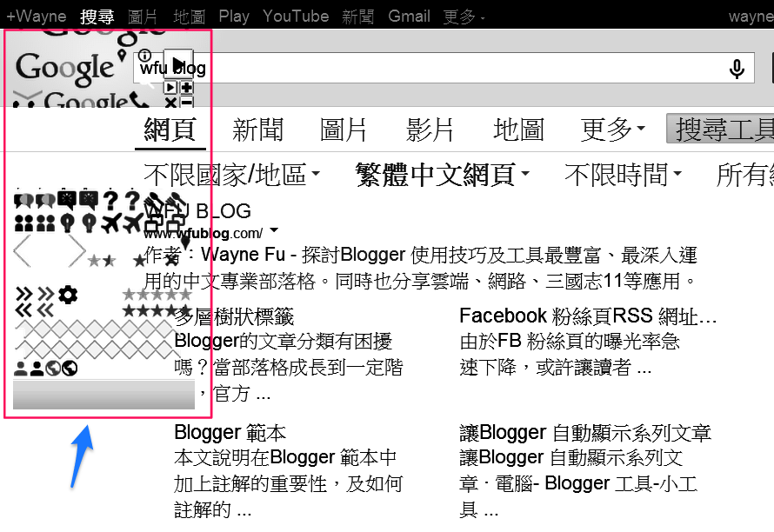Click the snippet line starting 作者：Wayne Fu
Screen dimensions: 774x532
pos(421,255)
